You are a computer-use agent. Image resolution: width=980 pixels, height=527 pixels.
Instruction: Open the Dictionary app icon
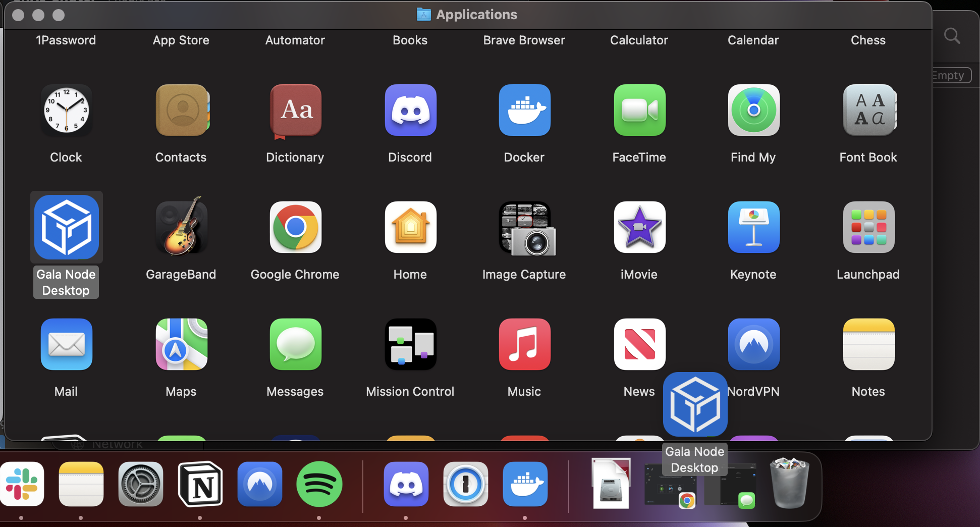coord(295,111)
